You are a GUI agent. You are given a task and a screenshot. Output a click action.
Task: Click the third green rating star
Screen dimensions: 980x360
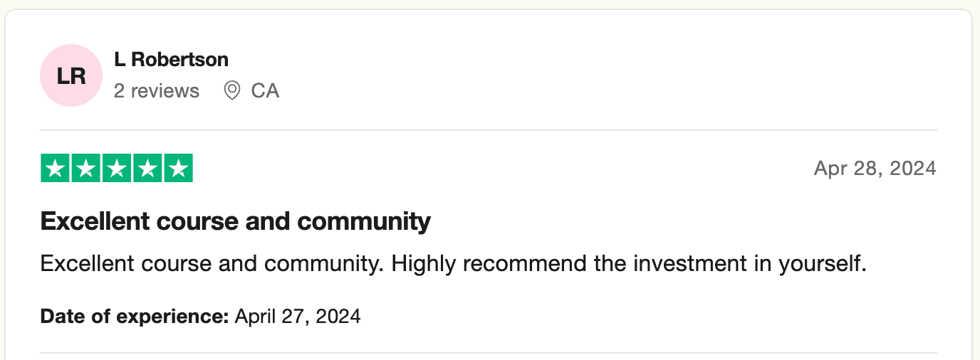pyautogui.click(x=117, y=169)
